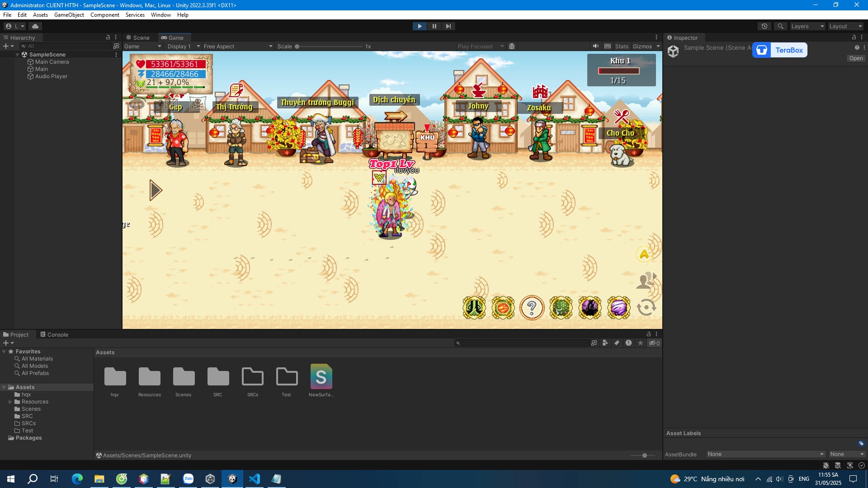
Task: Mute audio in Game view
Action: tap(596, 46)
